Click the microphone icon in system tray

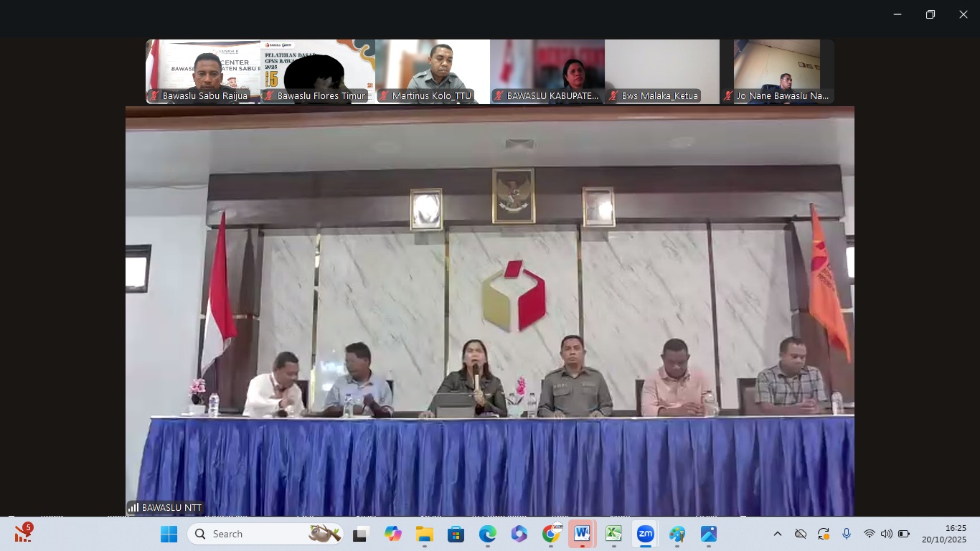[847, 534]
